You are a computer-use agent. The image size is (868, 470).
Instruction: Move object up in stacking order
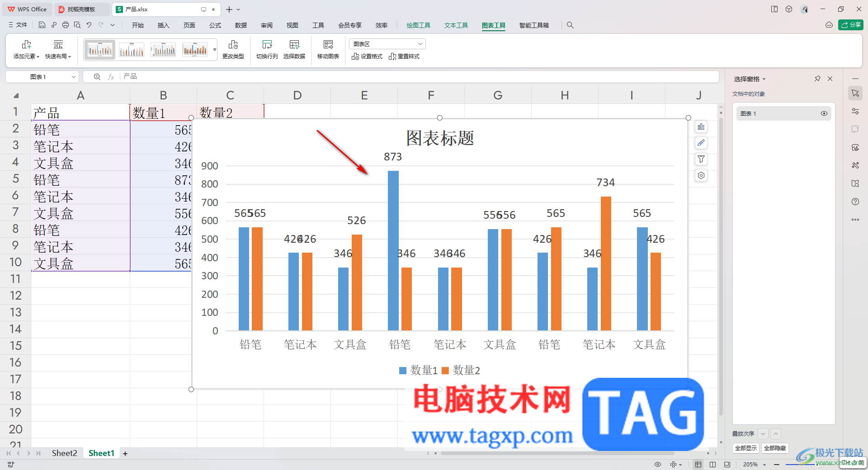776,434
